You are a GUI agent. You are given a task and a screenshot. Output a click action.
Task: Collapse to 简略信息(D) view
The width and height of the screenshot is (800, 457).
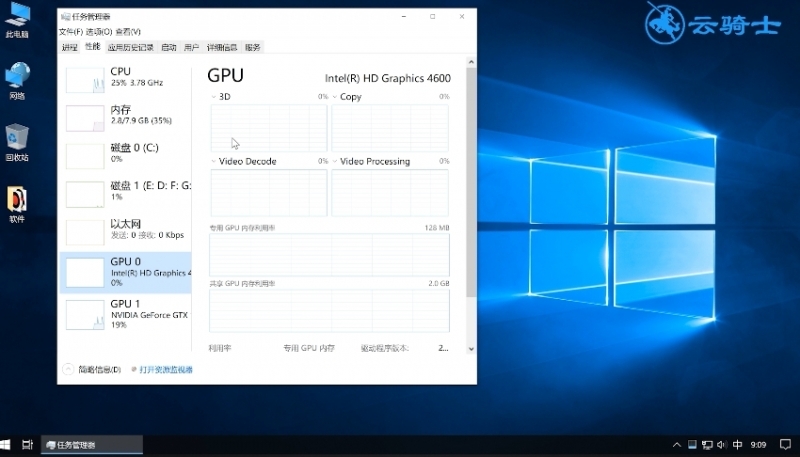click(92, 369)
